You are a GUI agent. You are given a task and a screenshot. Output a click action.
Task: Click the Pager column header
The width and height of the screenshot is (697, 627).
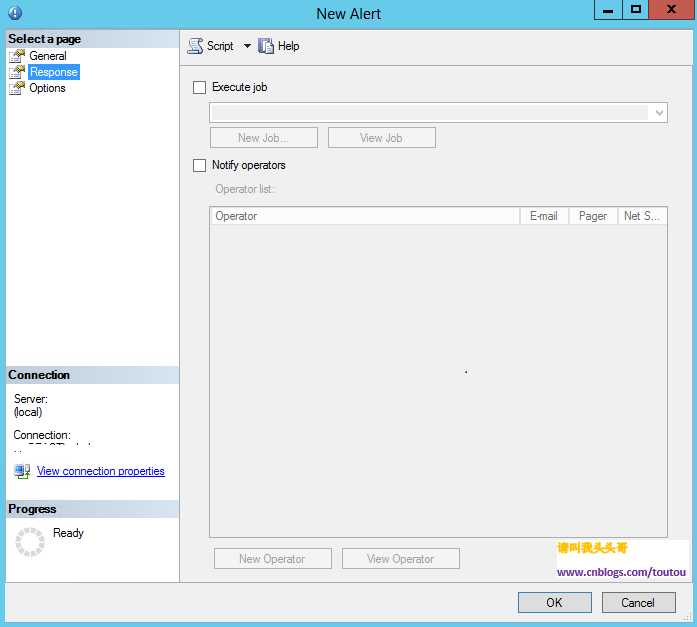pyautogui.click(x=593, y=216)
